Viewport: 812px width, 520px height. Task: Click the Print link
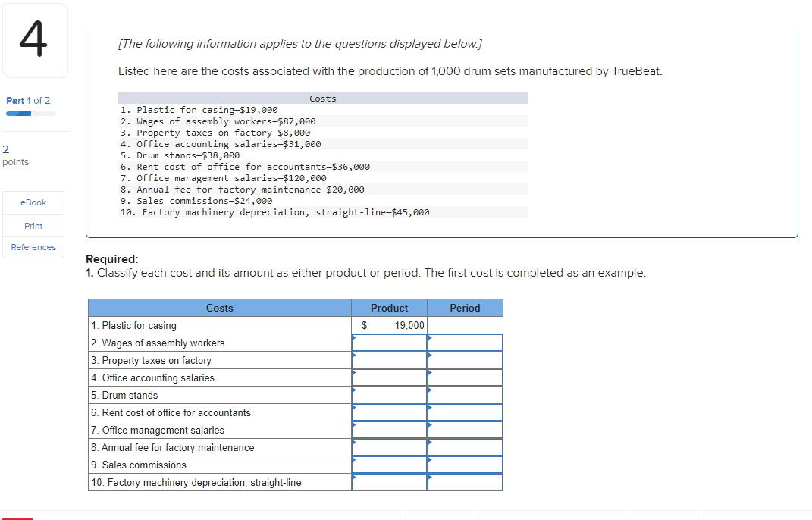33,225
